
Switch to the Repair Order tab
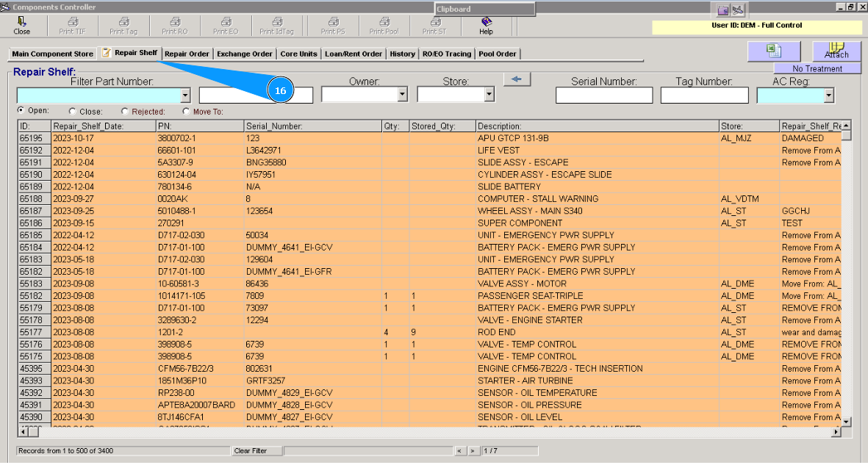pos(187,53)
